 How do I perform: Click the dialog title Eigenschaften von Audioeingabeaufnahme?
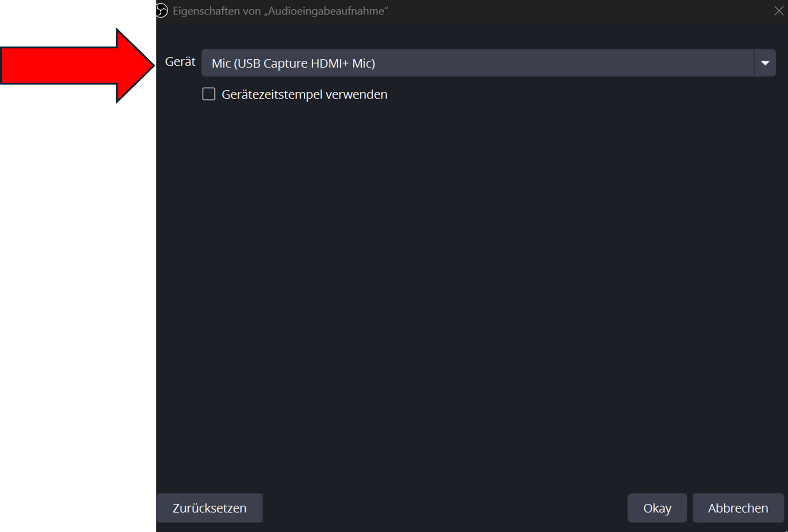click(x=280, y=11)
